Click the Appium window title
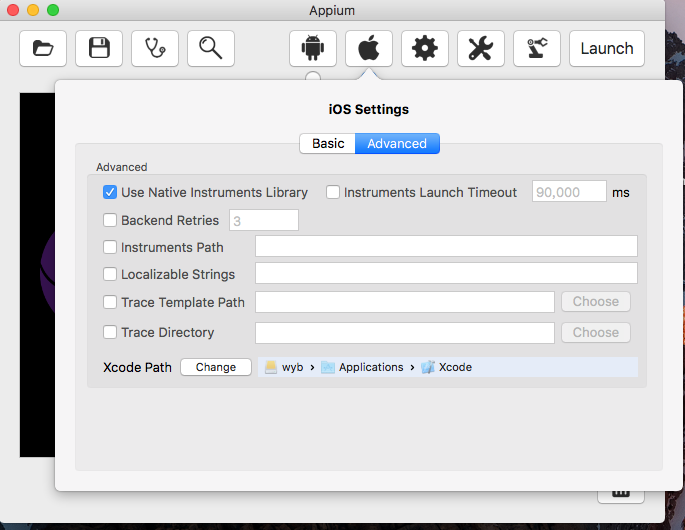This screenshot has height=530, width=685. coord(332,10)
